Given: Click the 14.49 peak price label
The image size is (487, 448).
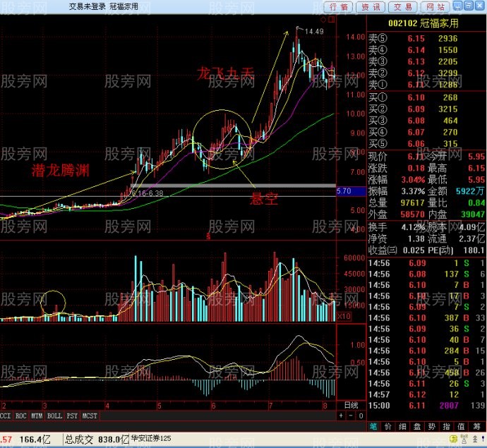Looking at the screenshot, I should 314,31.
